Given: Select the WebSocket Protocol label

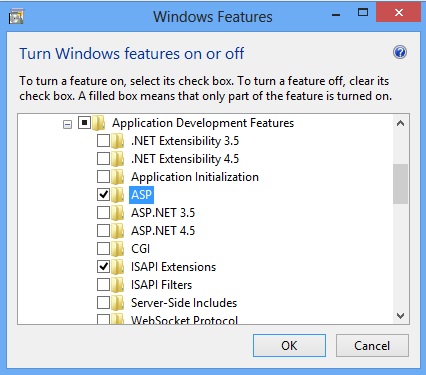Looking at the screenshot, I should point(184,319).
